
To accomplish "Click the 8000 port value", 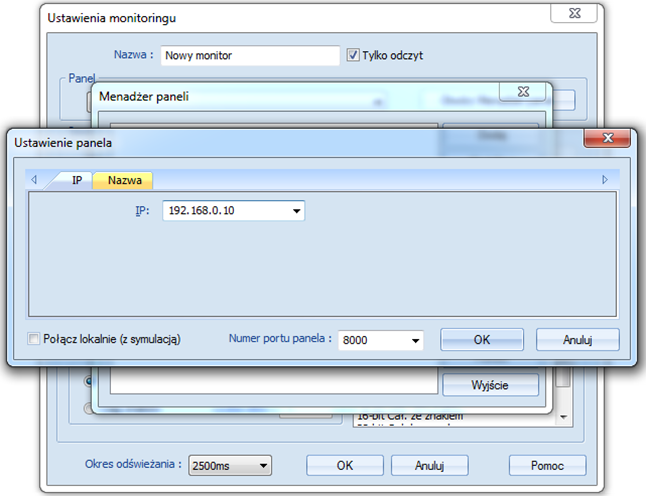I will tap(355, 340).
